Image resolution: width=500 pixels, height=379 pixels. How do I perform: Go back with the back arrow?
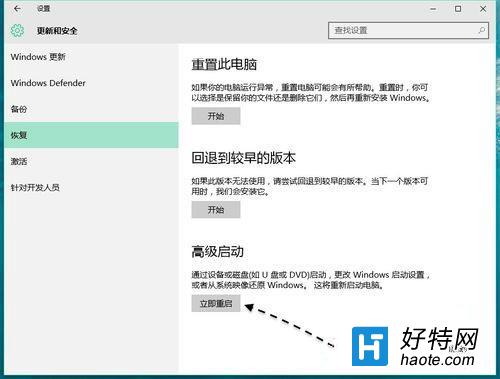17,9
